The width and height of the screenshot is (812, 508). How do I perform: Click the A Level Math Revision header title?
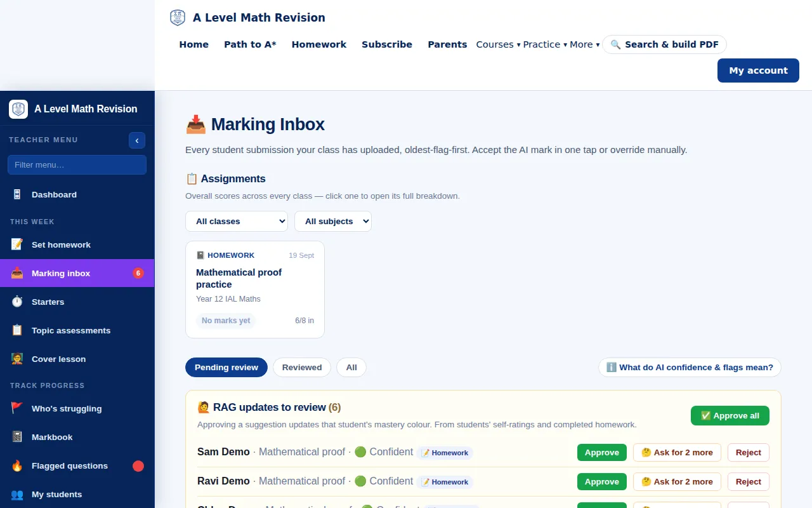click(259, 18)
